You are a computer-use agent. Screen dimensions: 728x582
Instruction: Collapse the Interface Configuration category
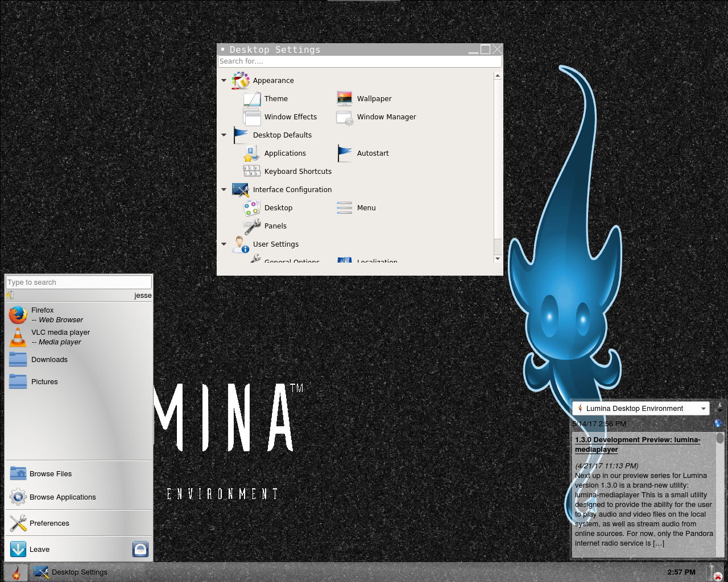(224, 190)
